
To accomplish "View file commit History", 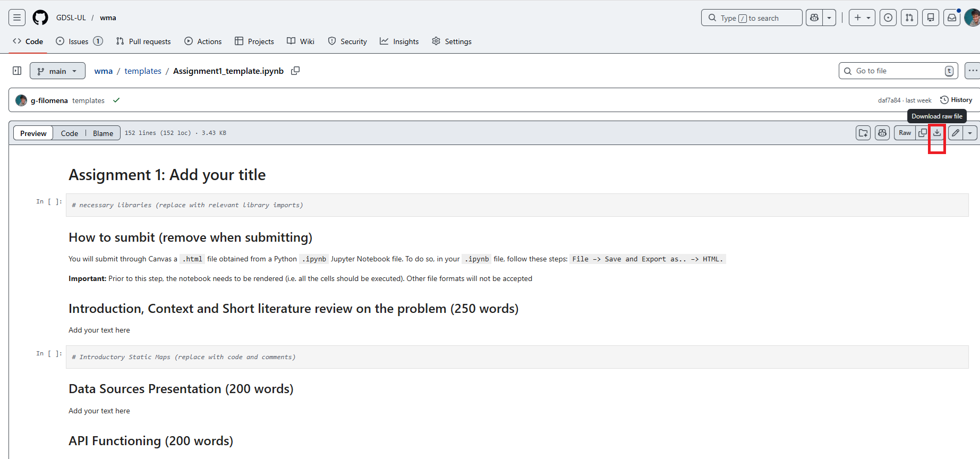I will [956, 100].
